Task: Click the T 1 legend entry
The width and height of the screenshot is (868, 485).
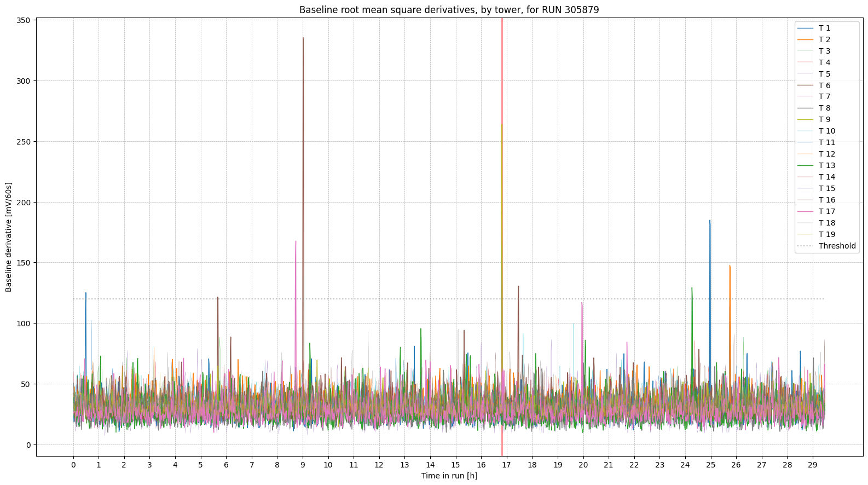Action: coord(824,28)
